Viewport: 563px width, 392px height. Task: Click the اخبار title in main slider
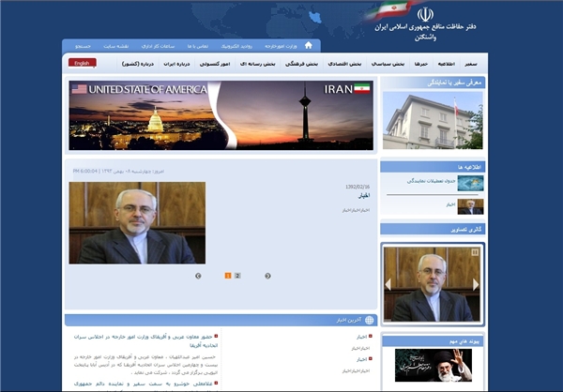[364, 196]
